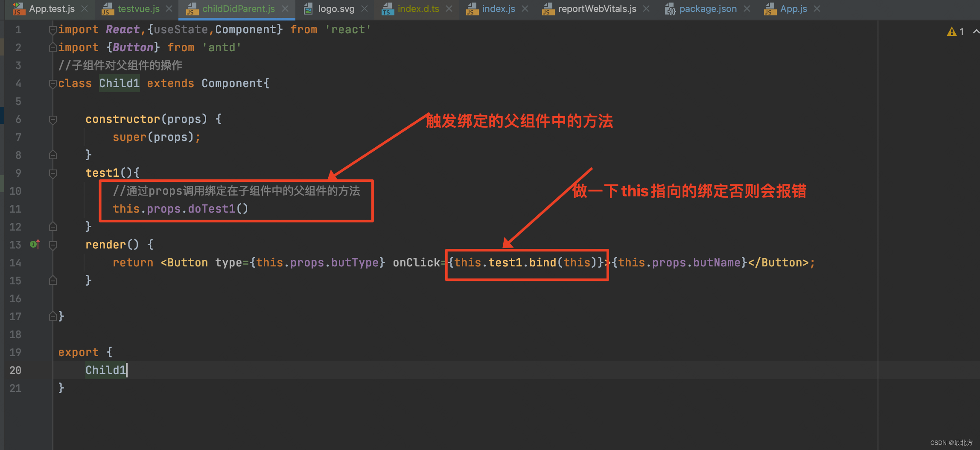Image resolution: width=980 pixels, height=450 pixels.
Task: Collapse the import block fold marker on line 1
Action: click(53, 29)
